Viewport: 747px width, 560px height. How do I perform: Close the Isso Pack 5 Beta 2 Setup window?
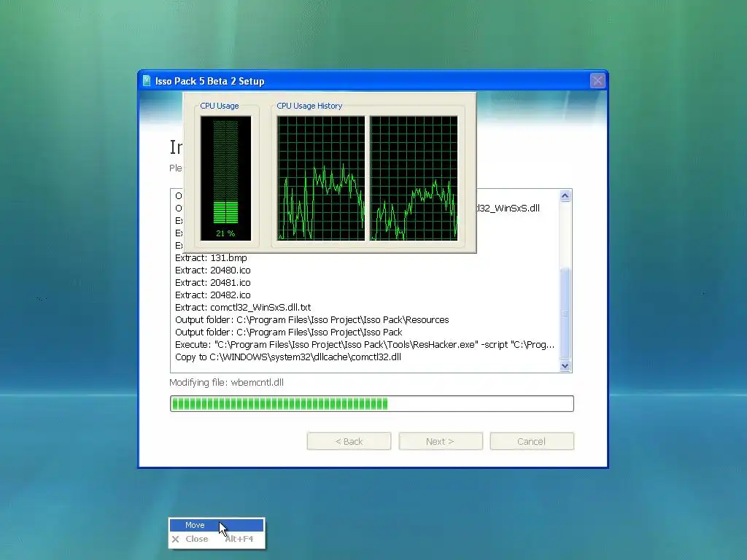click(x=597, y=81)
